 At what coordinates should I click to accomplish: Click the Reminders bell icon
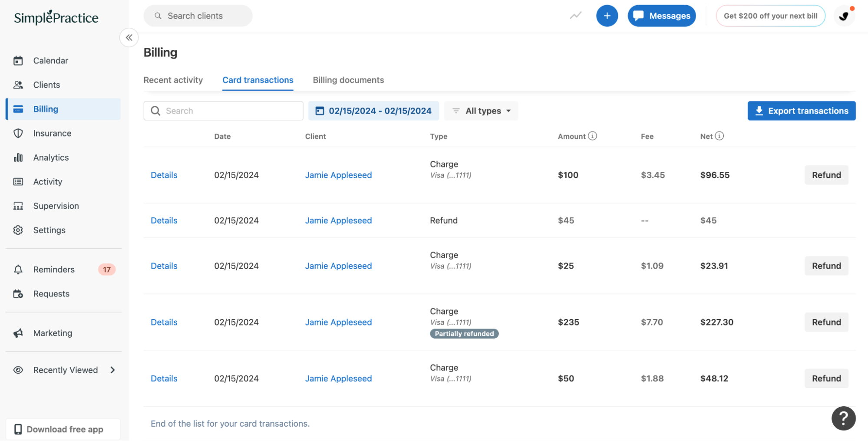point(18,270)
